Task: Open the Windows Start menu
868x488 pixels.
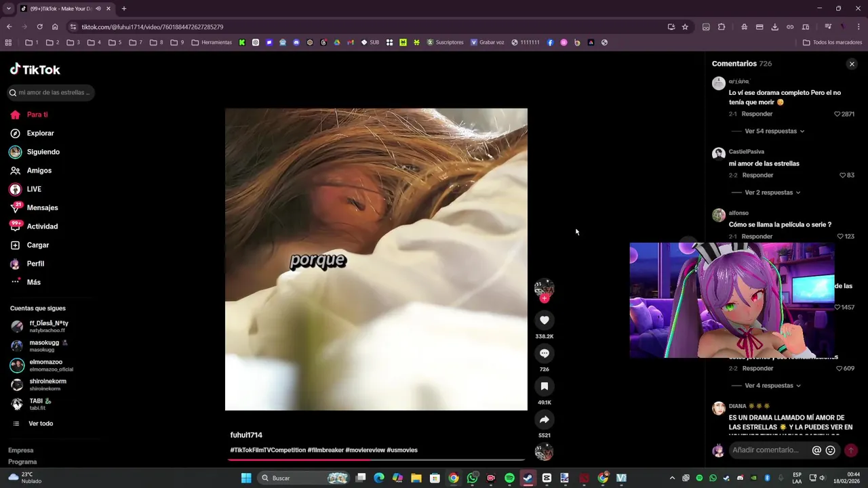Action: 246,478
